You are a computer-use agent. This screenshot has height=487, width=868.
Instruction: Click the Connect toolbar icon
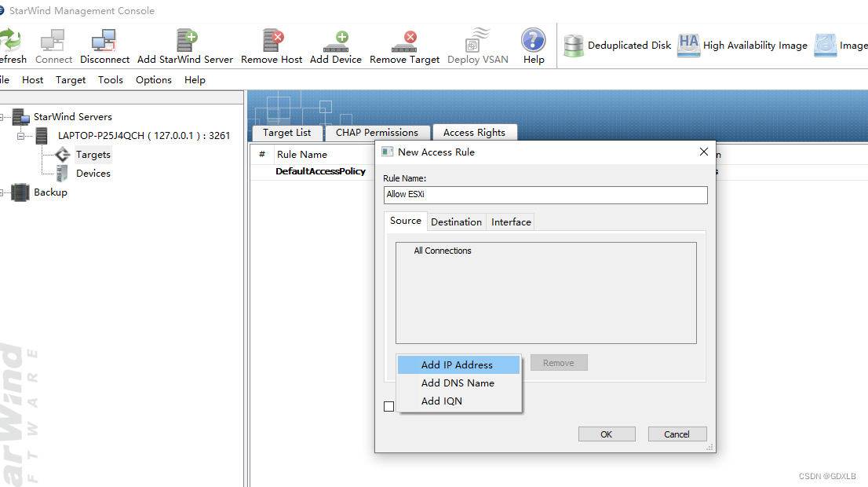[x=53, y=40]
